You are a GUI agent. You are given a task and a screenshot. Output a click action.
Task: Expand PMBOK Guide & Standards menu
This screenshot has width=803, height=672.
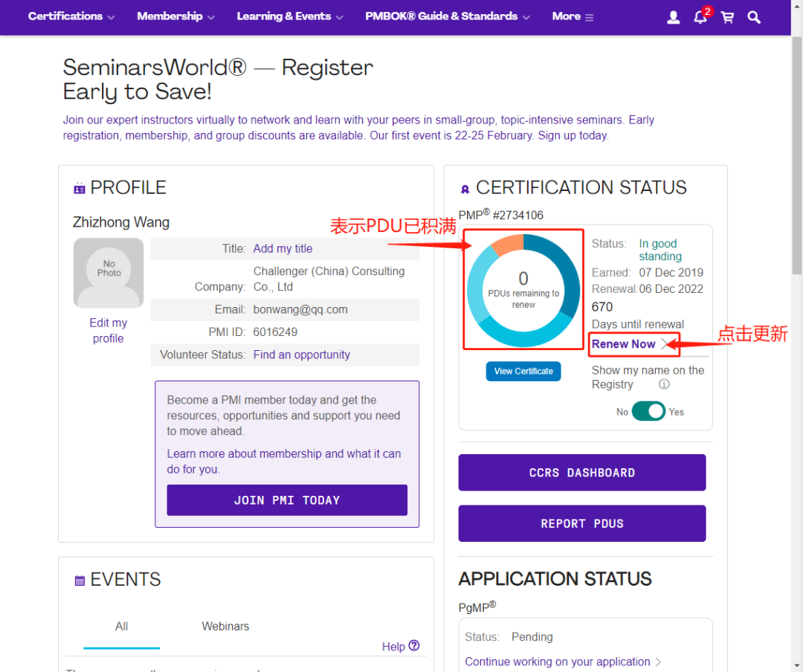(x=448, y=16)
